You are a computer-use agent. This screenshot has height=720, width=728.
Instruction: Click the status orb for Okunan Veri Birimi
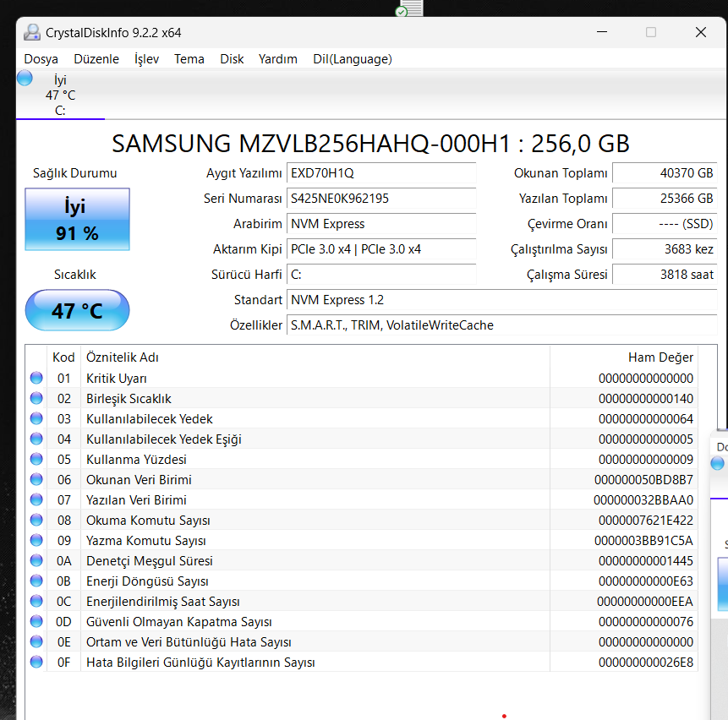click(36, 479)
